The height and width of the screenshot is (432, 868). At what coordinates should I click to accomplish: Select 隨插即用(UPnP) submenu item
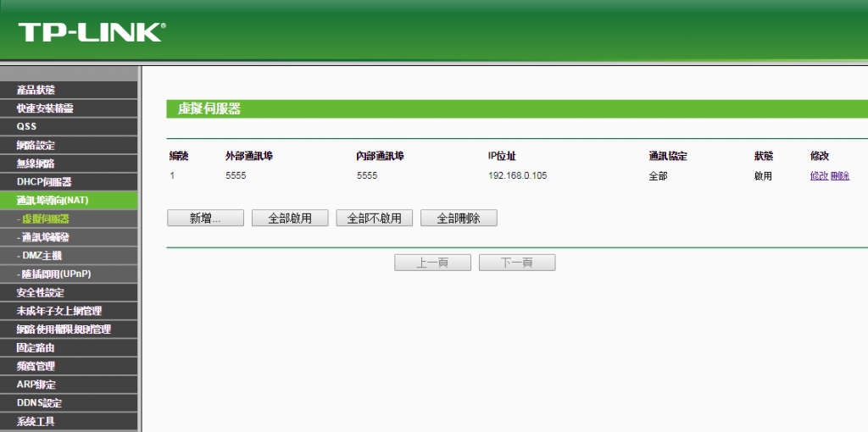(69, 274)
